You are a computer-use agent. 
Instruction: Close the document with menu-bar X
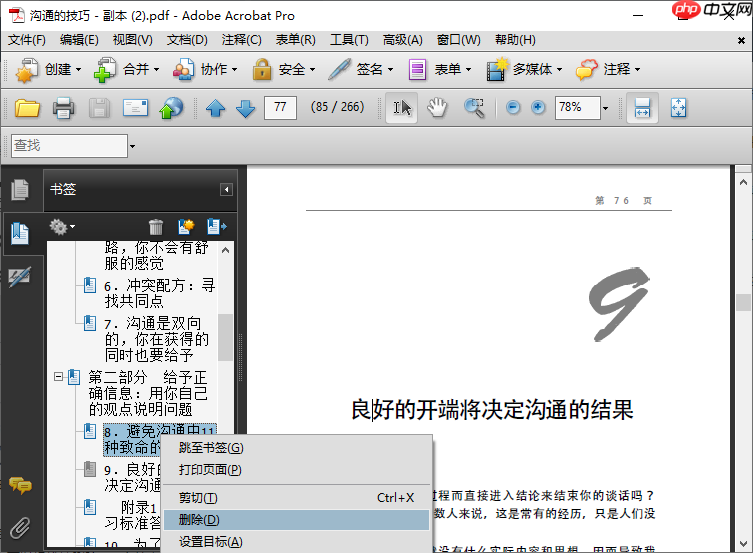point(741,41)
